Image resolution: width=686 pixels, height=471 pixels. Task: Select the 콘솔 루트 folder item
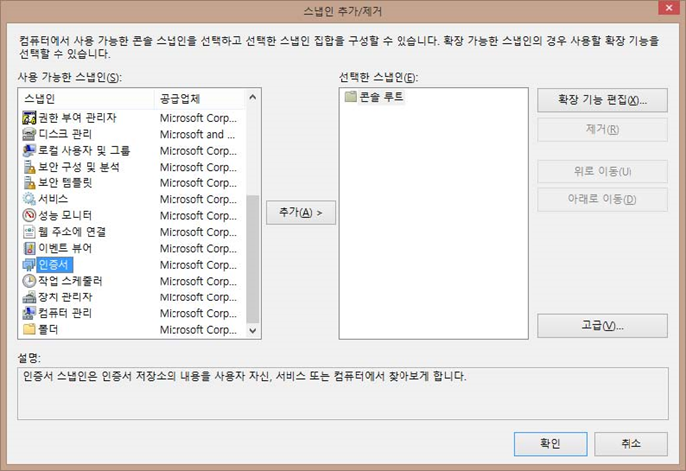tap(375, 97)
